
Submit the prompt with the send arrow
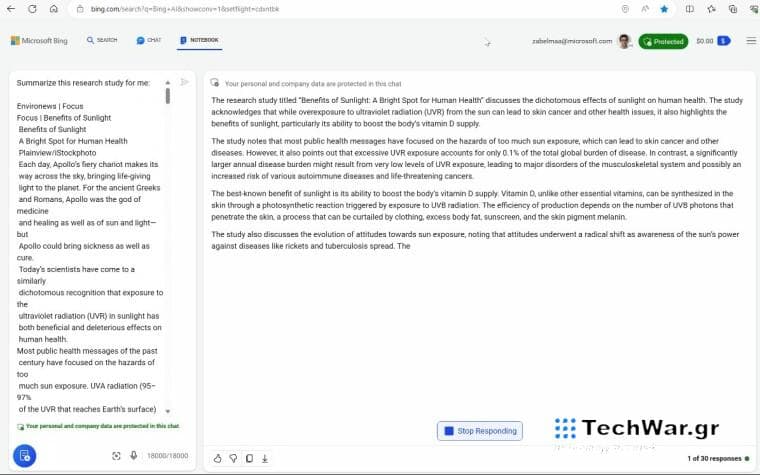point(185,82)
